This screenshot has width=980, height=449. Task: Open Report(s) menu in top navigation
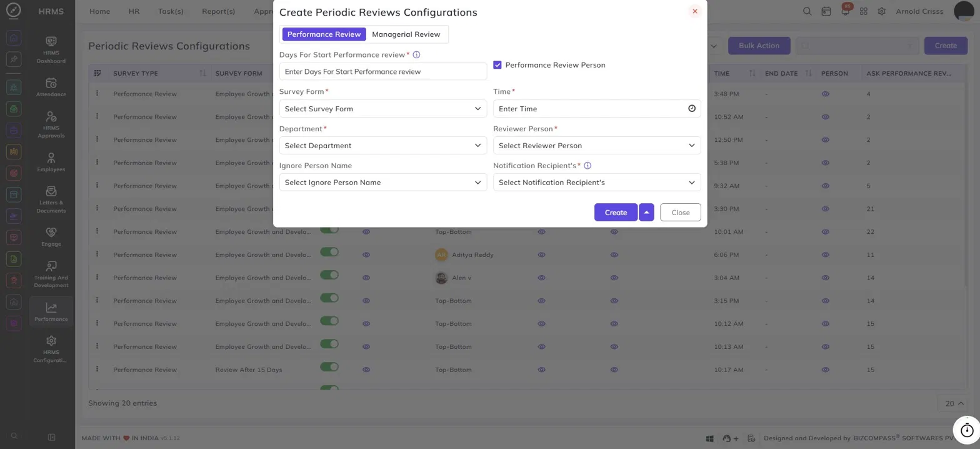pos(219,11)
